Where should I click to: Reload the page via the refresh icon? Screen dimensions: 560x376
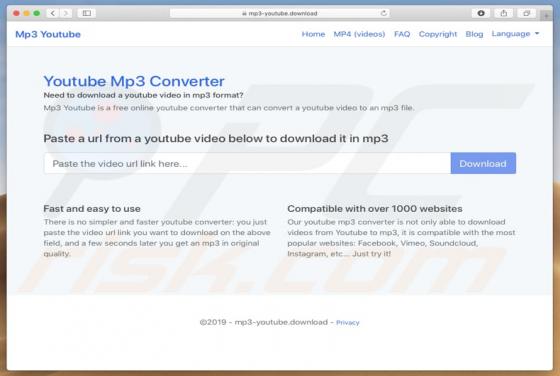(384, 13)
